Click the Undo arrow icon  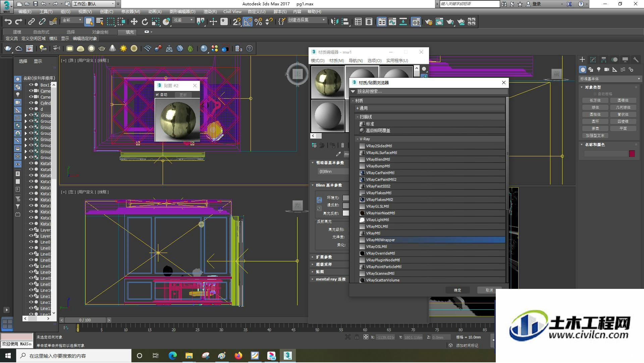pyautogui.click(x=8, y=22)
